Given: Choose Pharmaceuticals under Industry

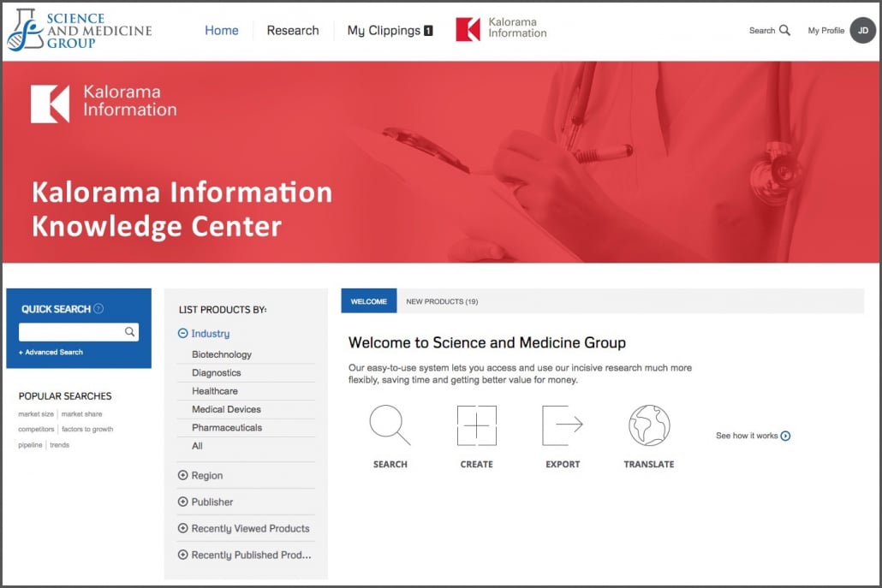Looking at the screenshot, I should coord(227,427).
